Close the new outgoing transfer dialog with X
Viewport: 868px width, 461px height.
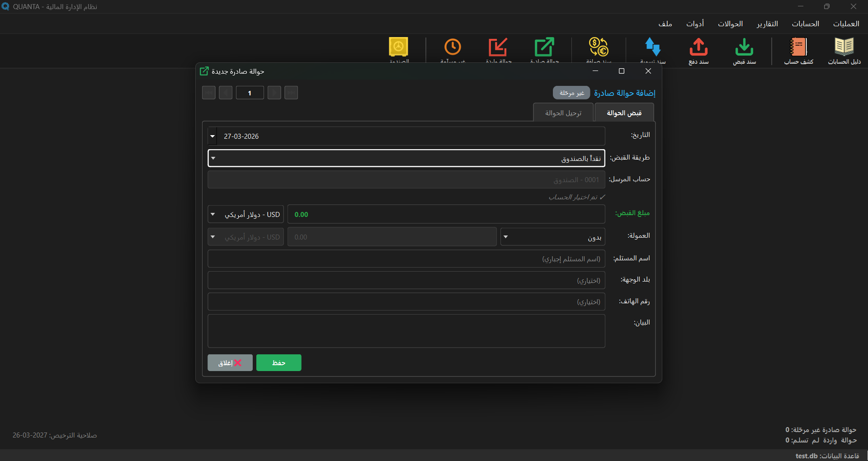648,71
